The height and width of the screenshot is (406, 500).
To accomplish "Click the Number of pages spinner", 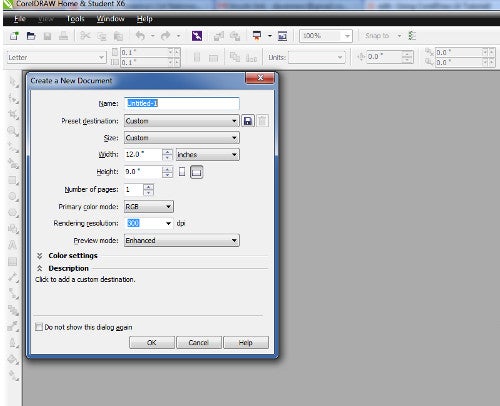I will (148, 189).
